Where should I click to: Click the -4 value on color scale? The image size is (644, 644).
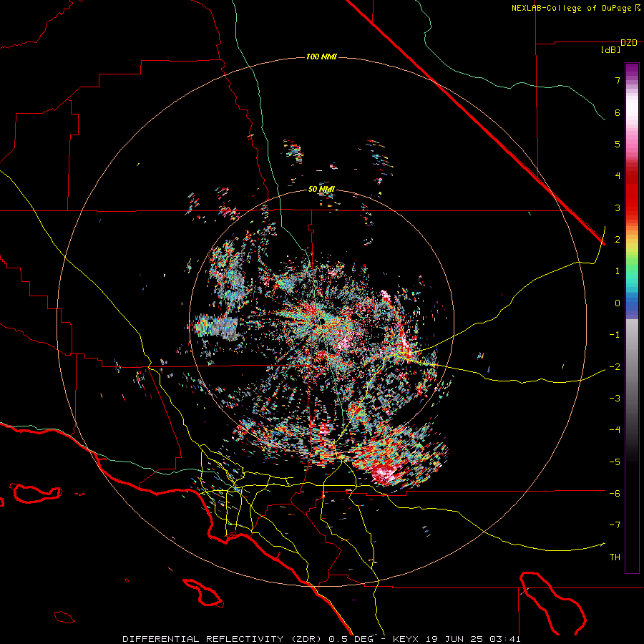pyautogui.click(x=615, y=430)
